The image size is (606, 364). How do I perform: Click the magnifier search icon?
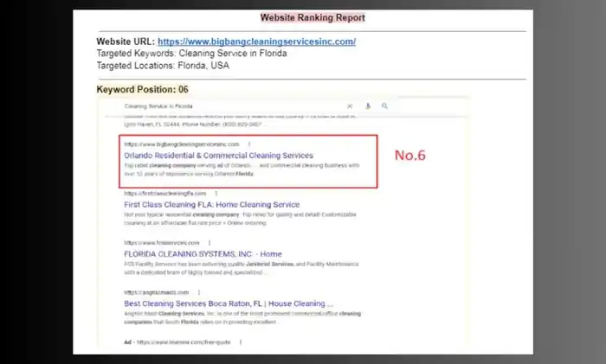coord(384,105)
